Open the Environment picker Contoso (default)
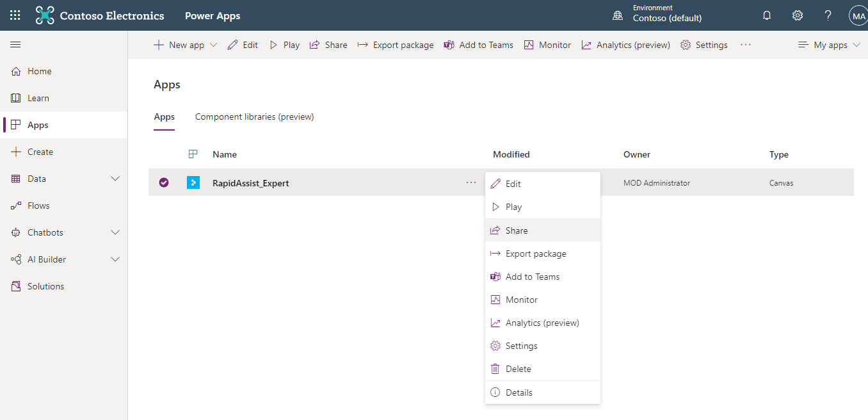 (658, 13)
